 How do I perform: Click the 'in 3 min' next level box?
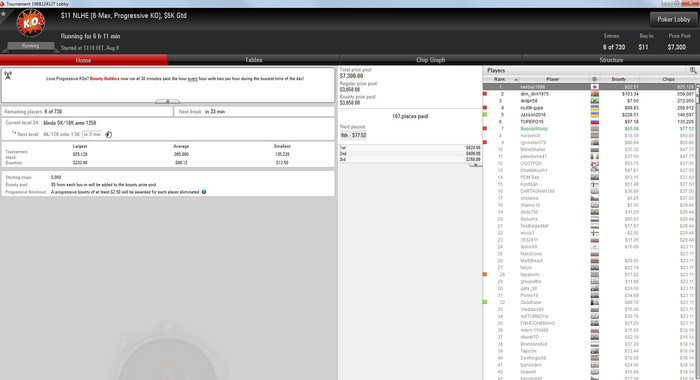92,134
